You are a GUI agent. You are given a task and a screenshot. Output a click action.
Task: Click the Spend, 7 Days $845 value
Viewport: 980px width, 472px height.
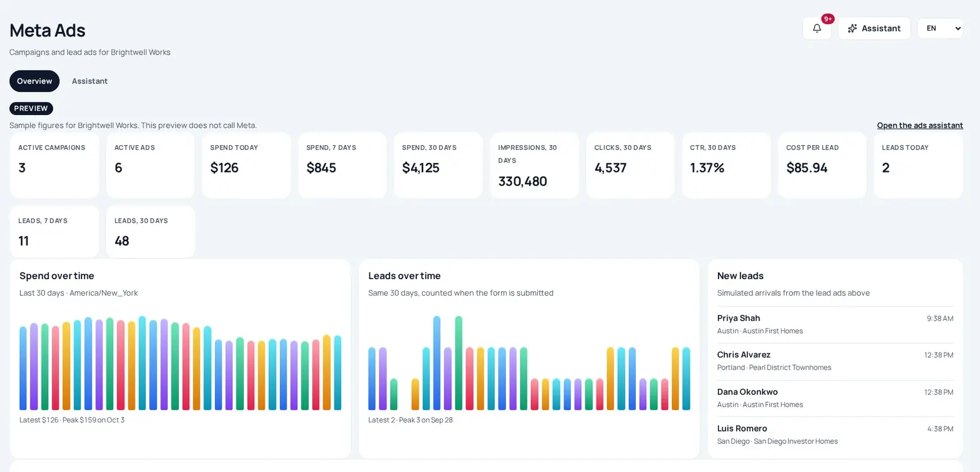coord(321,168)
